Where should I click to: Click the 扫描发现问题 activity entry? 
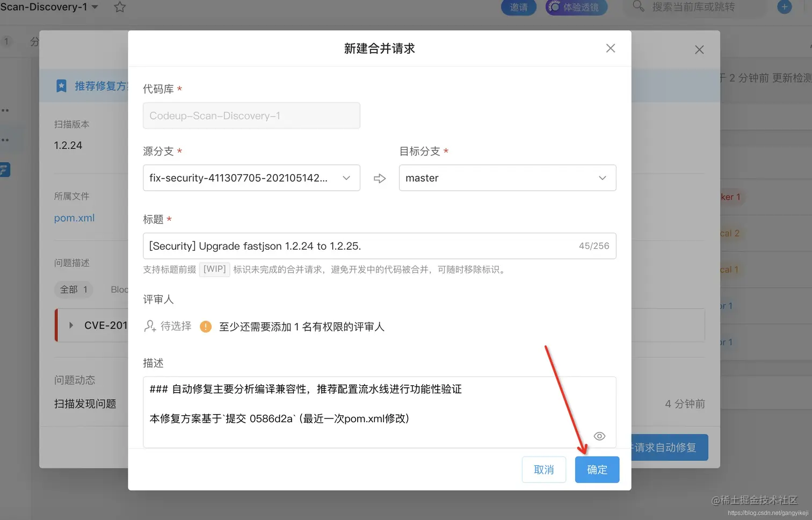[85, 404]
